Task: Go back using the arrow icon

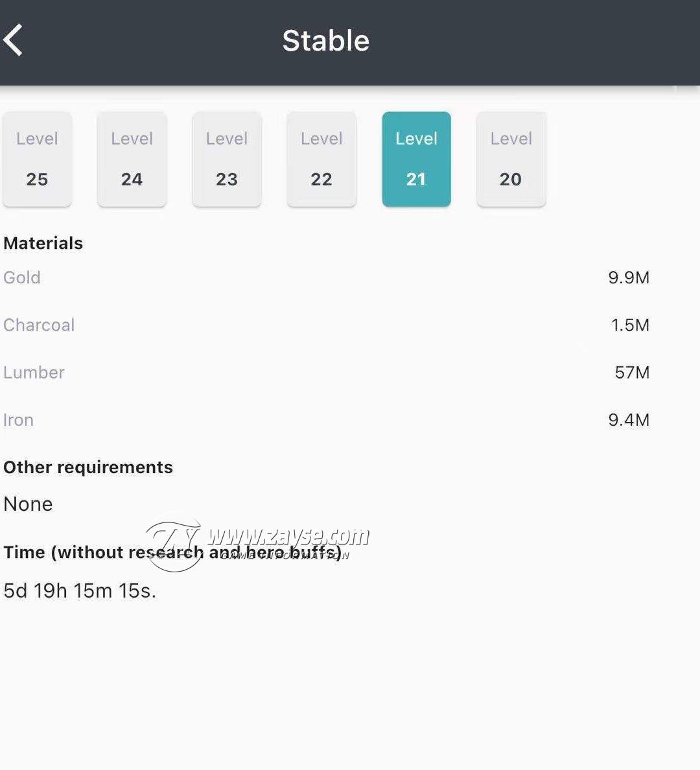Action: (13, 40)
